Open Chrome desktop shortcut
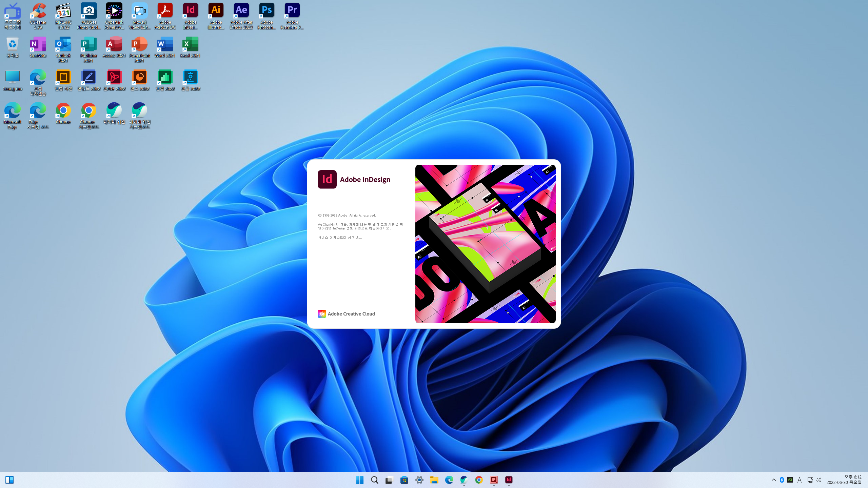Image resolution: width=868 pixels, height=488 pixels. click(63, 114)
